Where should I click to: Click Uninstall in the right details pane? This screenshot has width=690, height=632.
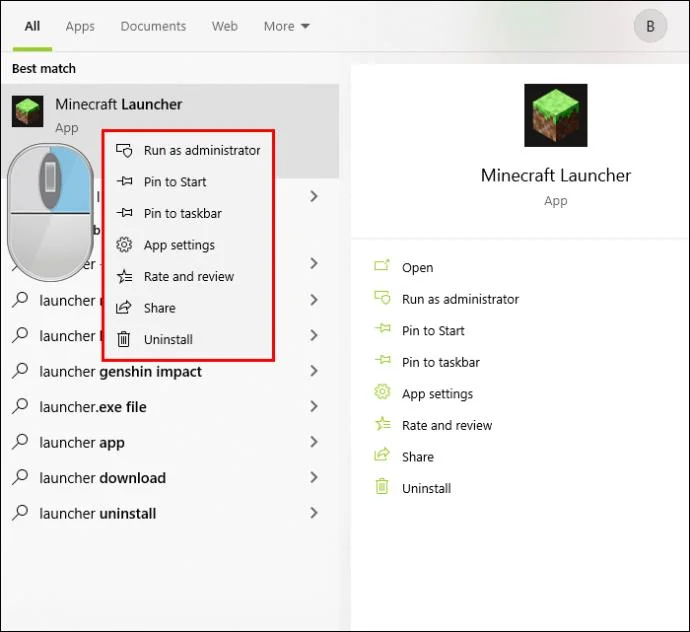[x=426, y=489]
